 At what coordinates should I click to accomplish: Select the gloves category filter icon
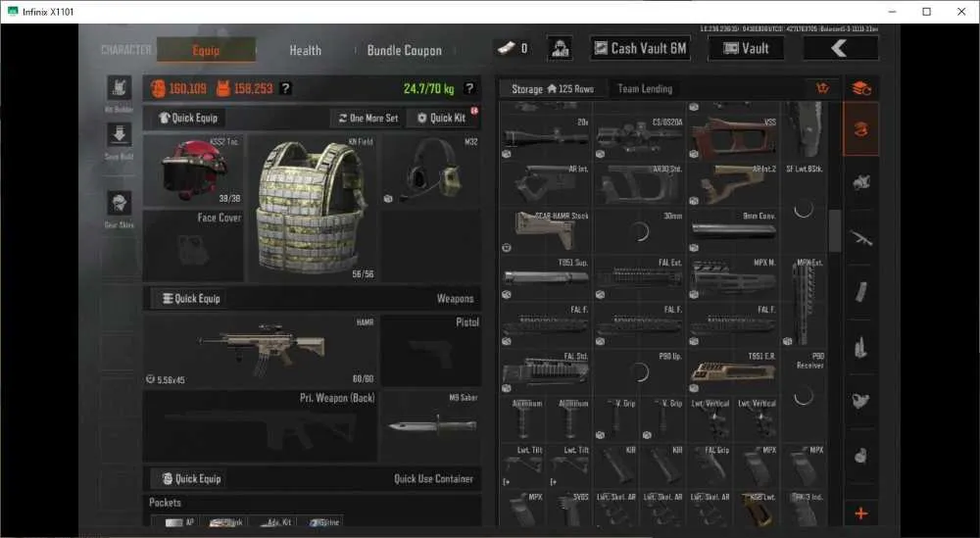click(x=861, y=400)
